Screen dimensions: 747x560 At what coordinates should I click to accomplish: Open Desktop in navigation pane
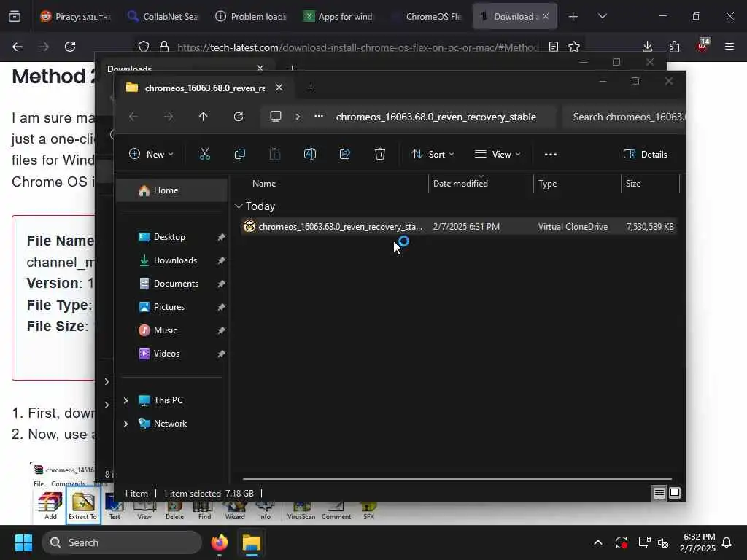tap(171, 237)
